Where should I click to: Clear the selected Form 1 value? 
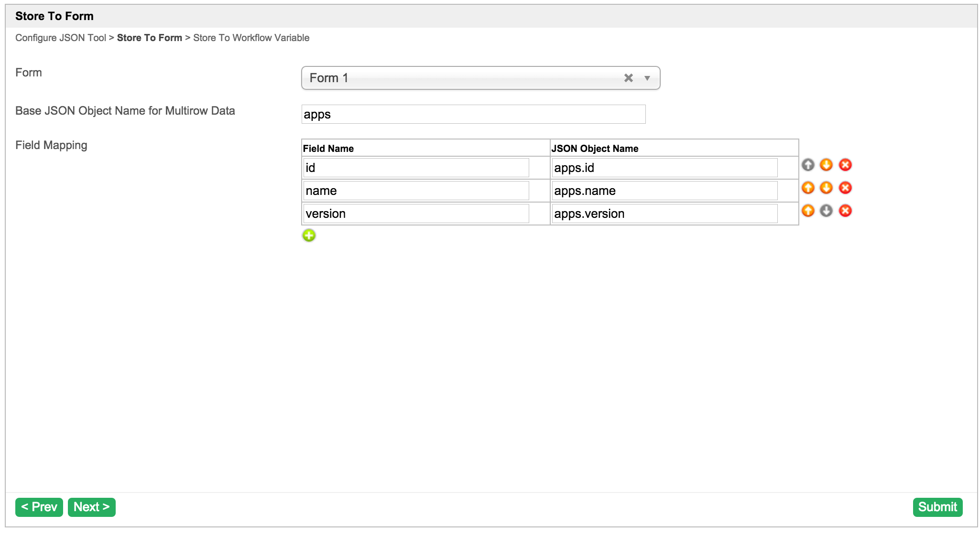628,78
